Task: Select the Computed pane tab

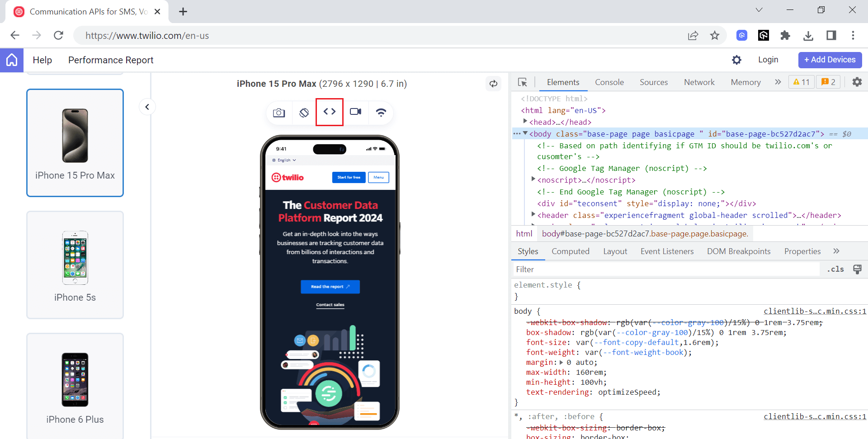Action: pyautogui.click(x=571, y=251)
